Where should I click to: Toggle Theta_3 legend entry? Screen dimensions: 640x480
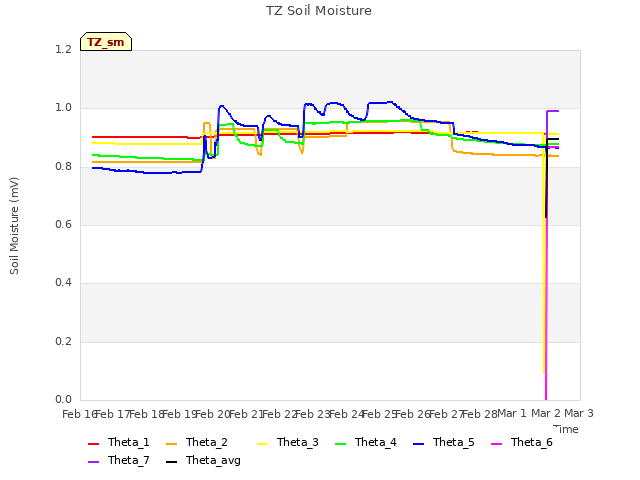[288, 442]
